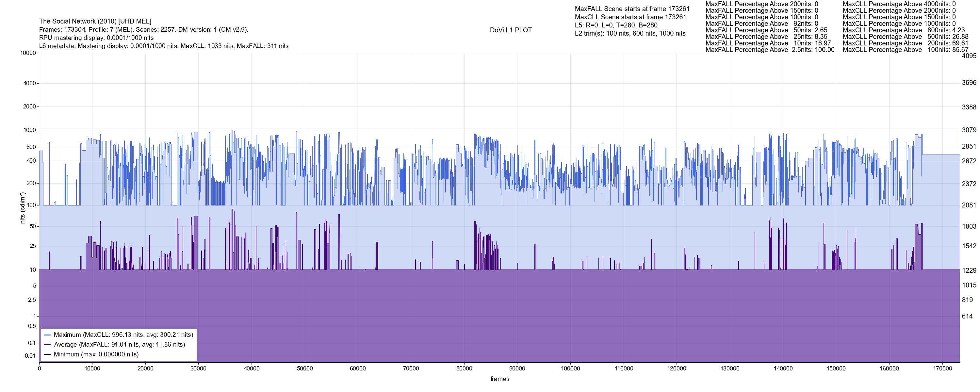Click the nits (cd/m²) y-axis label

[22, 208]
